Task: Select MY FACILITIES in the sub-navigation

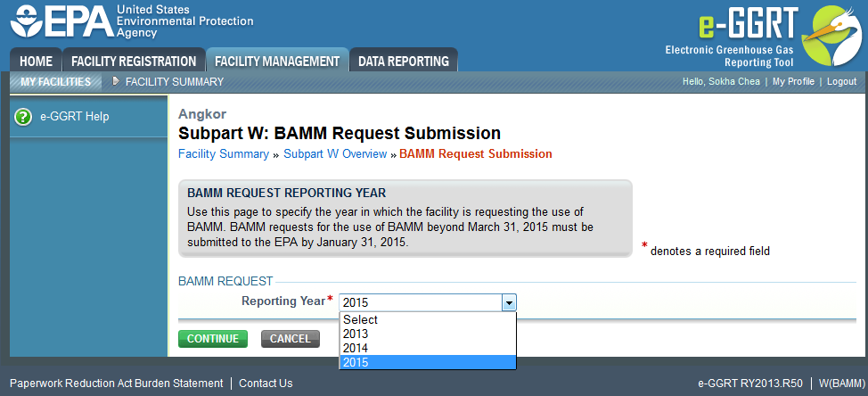Action: click(x=55, y=82)
